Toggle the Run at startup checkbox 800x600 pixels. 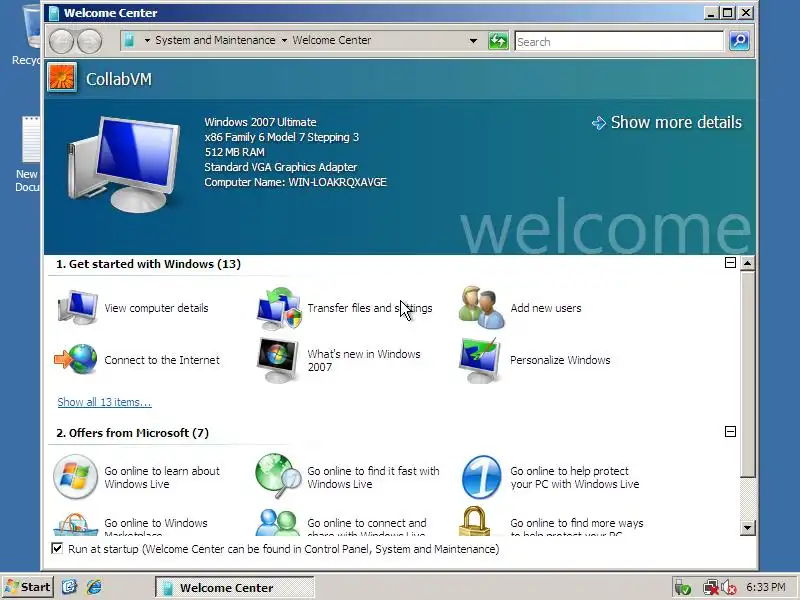tap(57, 548)
